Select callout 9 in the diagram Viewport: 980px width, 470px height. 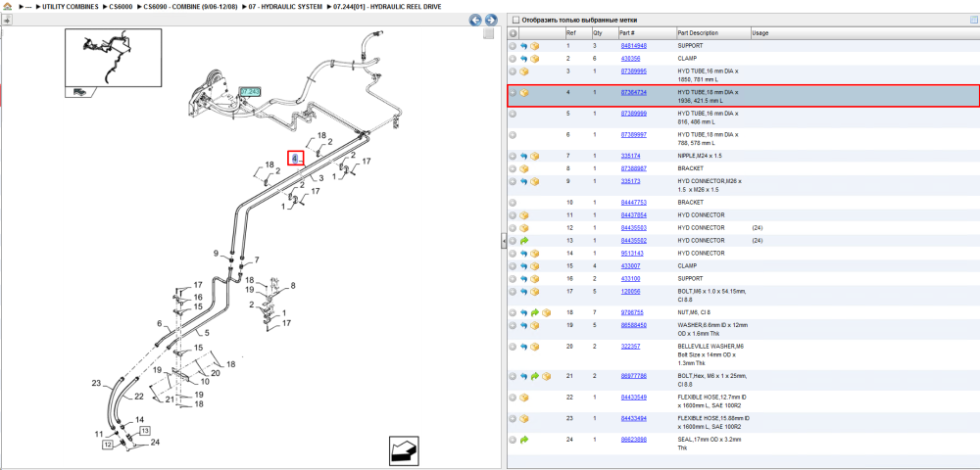coord(216,254)
